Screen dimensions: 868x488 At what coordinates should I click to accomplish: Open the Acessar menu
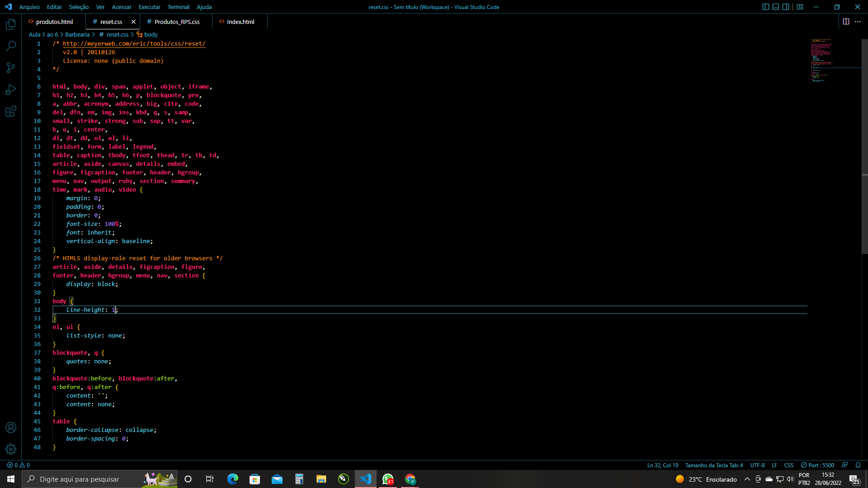pos(122,7)
